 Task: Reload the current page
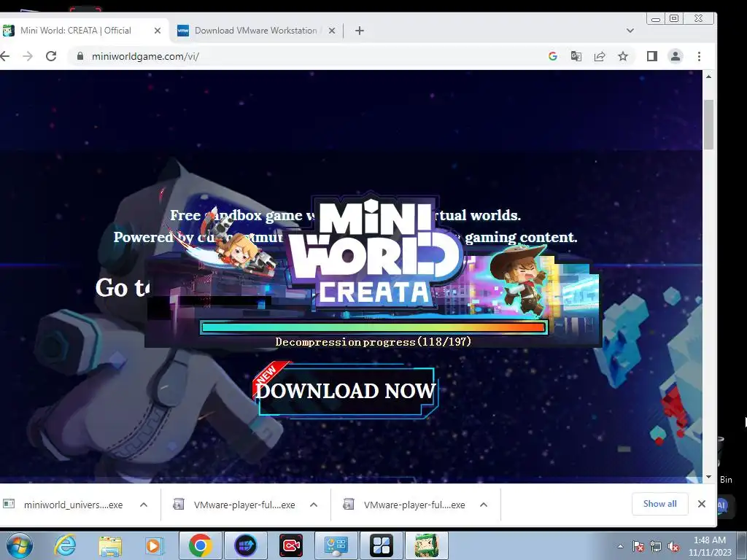coord(51,56)
